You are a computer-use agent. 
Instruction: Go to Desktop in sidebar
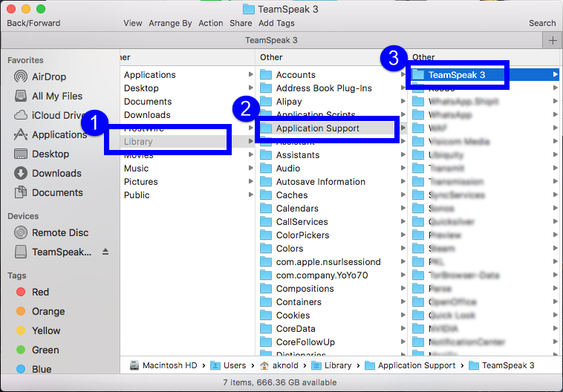[42, 154]
